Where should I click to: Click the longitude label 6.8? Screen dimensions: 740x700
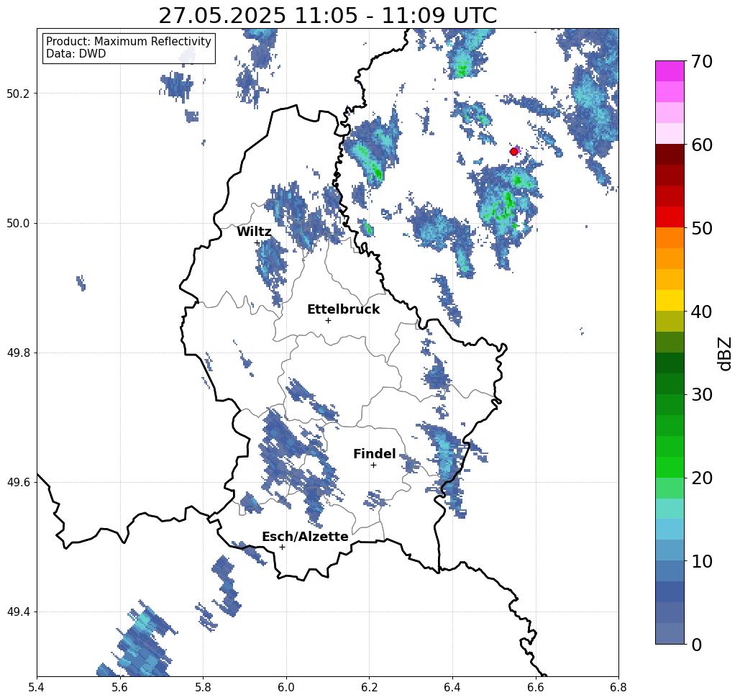618,687
